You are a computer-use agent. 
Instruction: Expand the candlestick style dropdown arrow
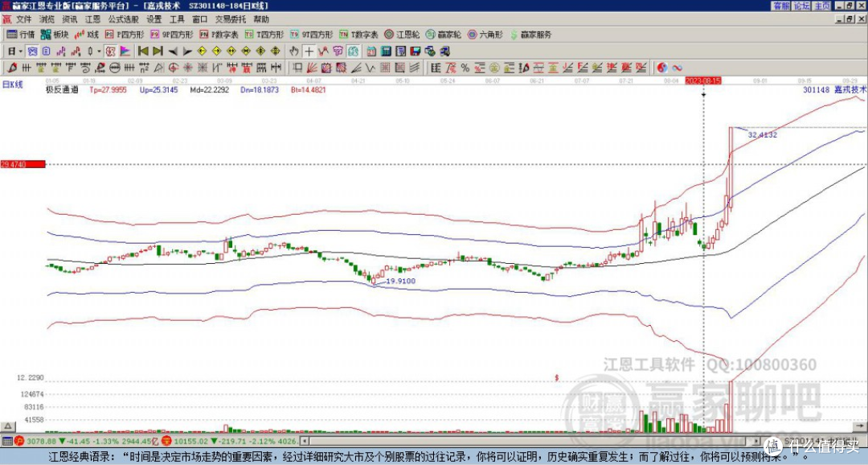coord(99,51)
